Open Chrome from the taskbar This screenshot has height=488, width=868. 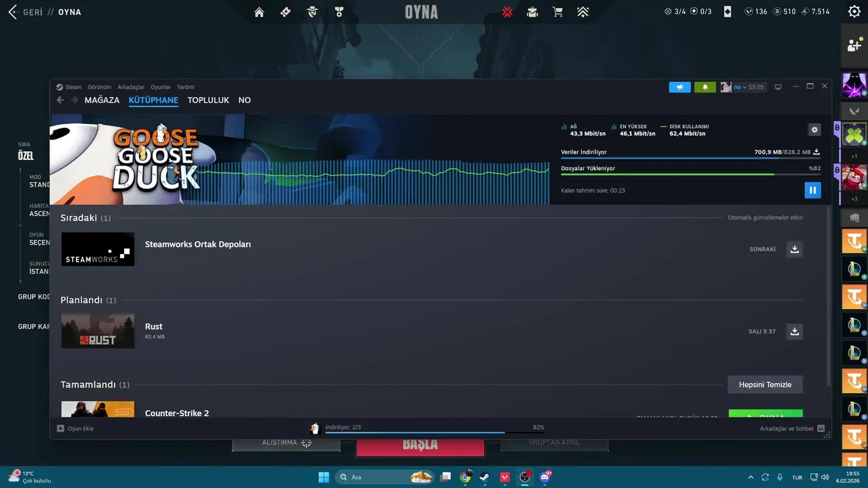click(x=465, y=477)
